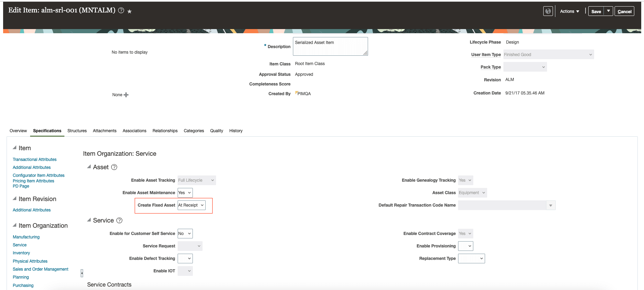The height and width of the screenshot is (290, 644).
Task: Switch to the Categories tab
Action: click(x=194, y=131)
